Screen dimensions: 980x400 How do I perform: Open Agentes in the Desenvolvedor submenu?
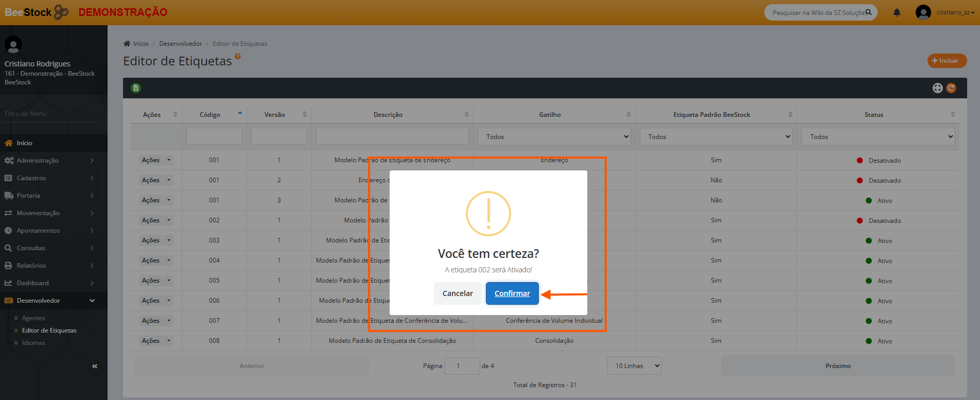(x=33, y=318)
